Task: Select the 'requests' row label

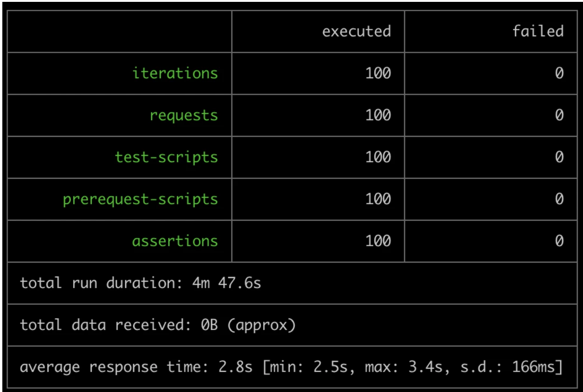Action: click(183, 115)
